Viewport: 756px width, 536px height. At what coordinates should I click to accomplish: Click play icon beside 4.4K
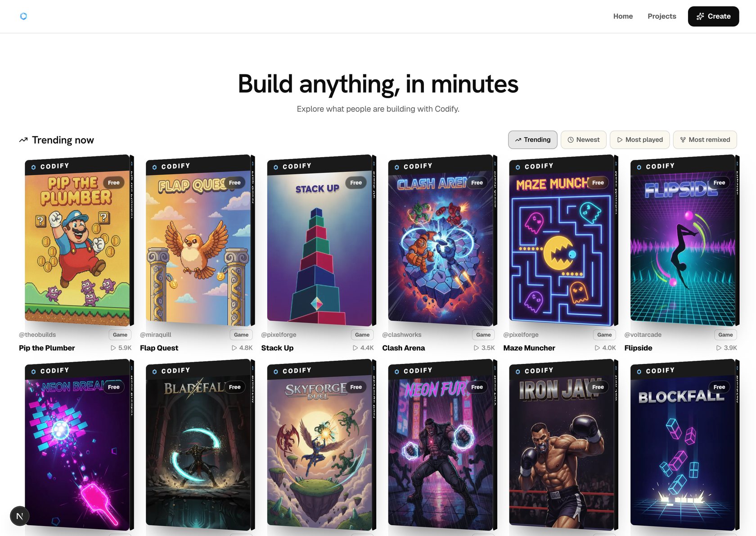[x=355, y=348]
